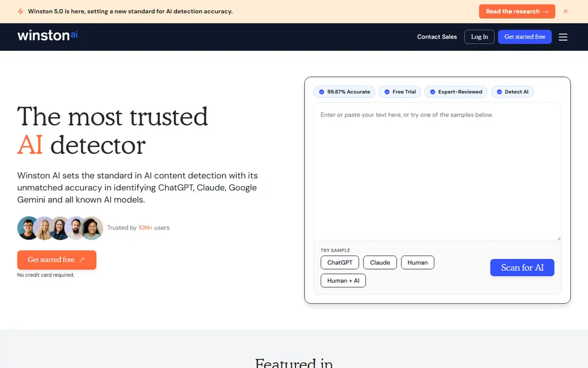Click the Detect AI badge
The width and height of the screenshot is (588, 368).
512,92
